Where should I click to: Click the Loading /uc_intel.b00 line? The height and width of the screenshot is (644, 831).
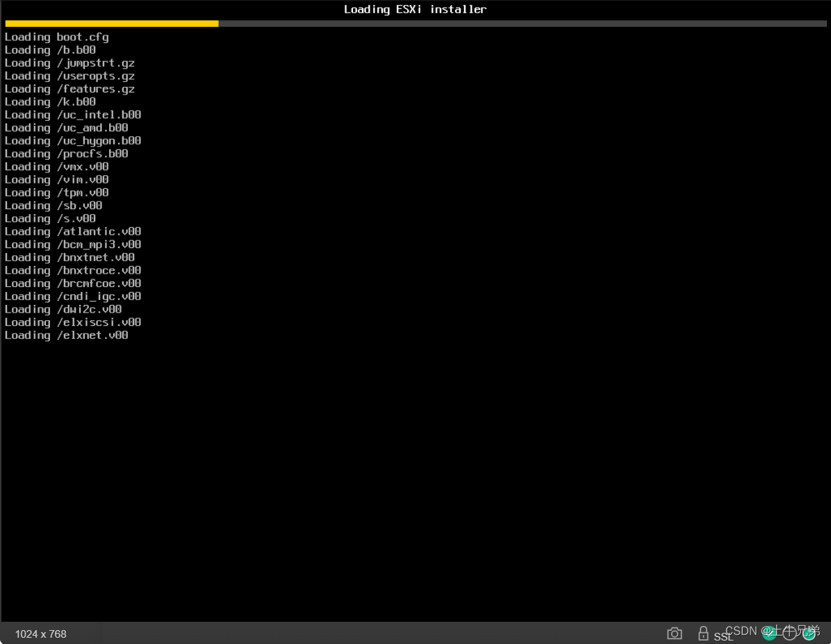pos(73,115)
